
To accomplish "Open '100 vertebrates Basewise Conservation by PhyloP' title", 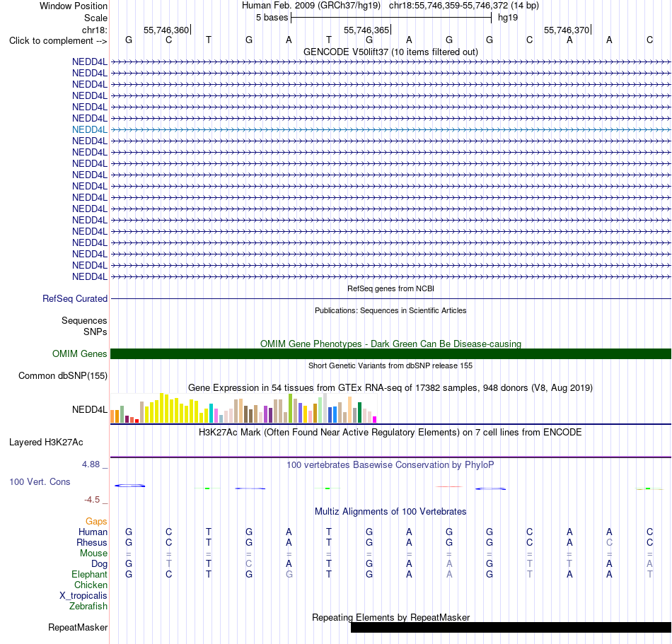I will click(x=390, y=464).
